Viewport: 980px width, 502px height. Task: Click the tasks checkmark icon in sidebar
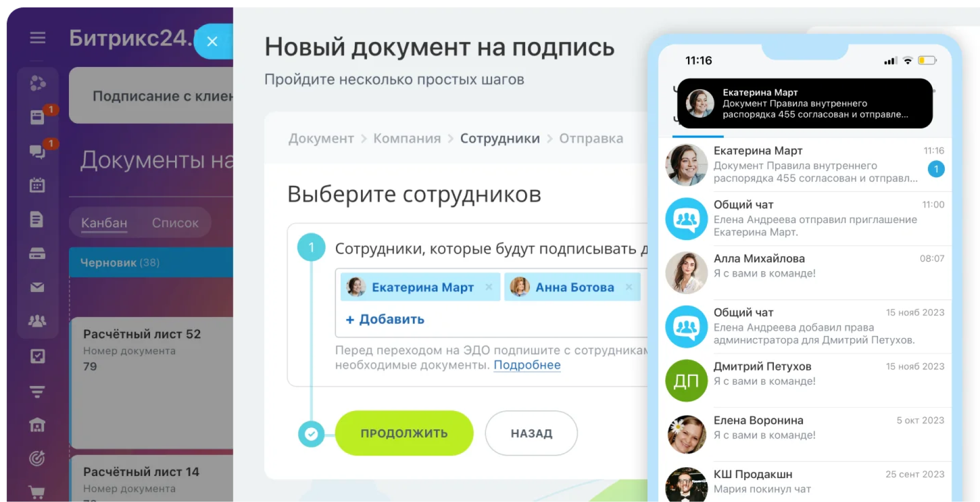(37, 356)
